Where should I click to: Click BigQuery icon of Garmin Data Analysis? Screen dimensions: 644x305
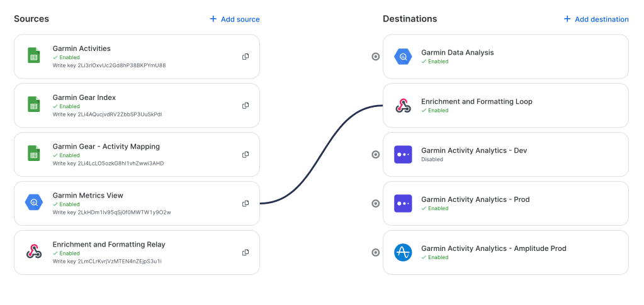click(403, 57)
